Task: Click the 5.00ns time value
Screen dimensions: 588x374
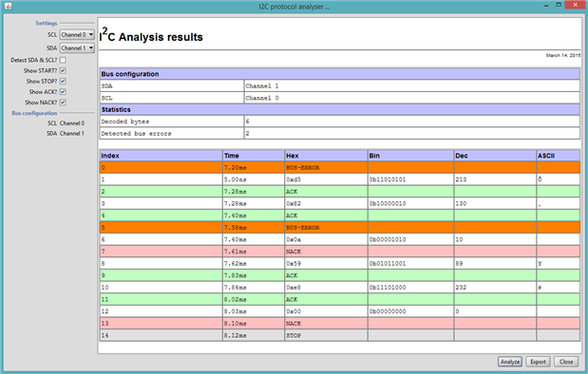Action: click(236, 179)
